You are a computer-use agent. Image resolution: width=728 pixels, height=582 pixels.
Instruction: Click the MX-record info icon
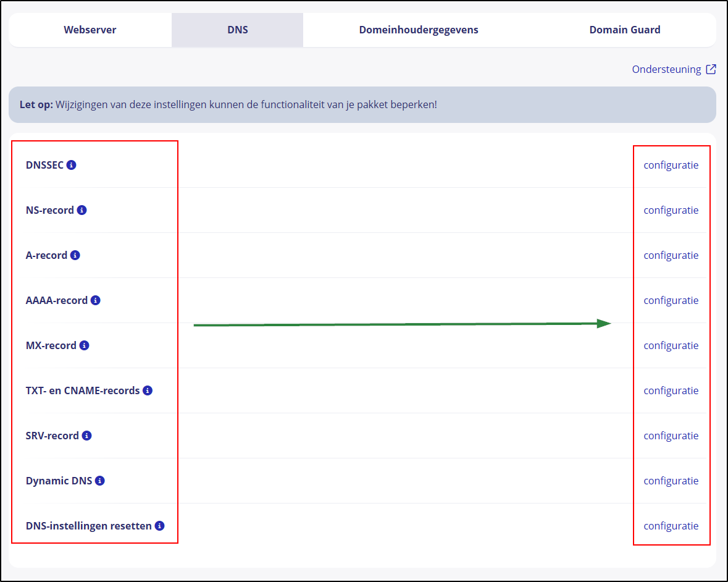(85, 345)
